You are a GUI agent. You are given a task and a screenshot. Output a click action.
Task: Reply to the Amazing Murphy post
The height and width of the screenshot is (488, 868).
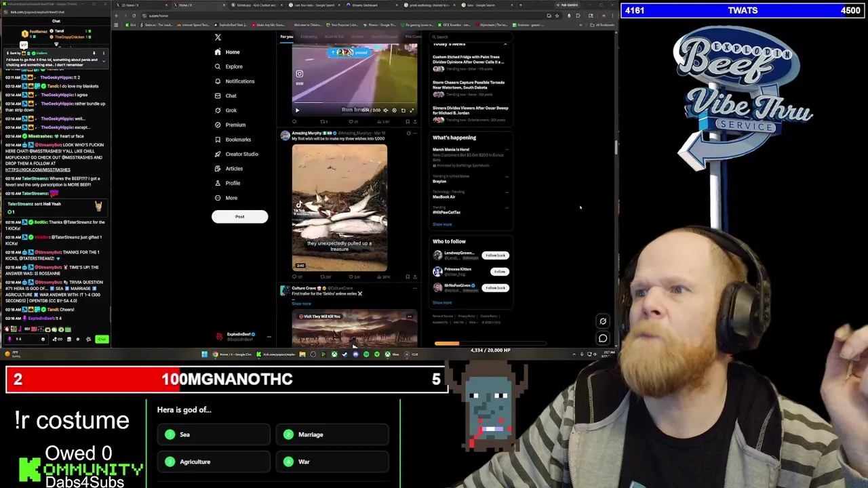[296, 277]
